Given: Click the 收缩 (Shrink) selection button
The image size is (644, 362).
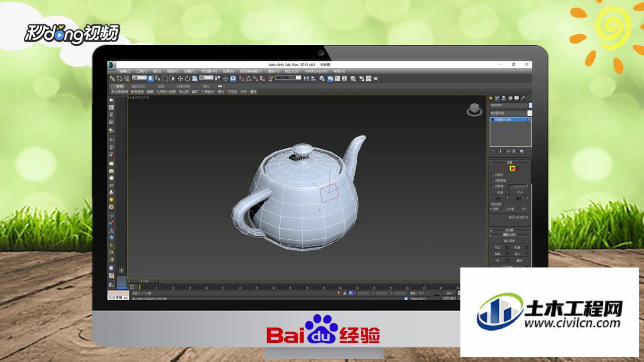Looking at the screenshot, I should click(499, 192).
